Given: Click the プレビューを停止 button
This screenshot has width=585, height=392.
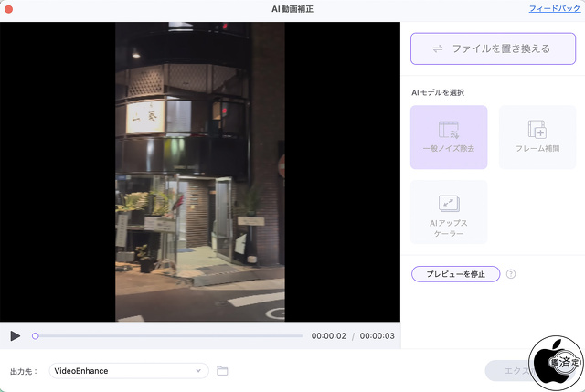Looking at the screenshot, I should click(x=455, y=274).
